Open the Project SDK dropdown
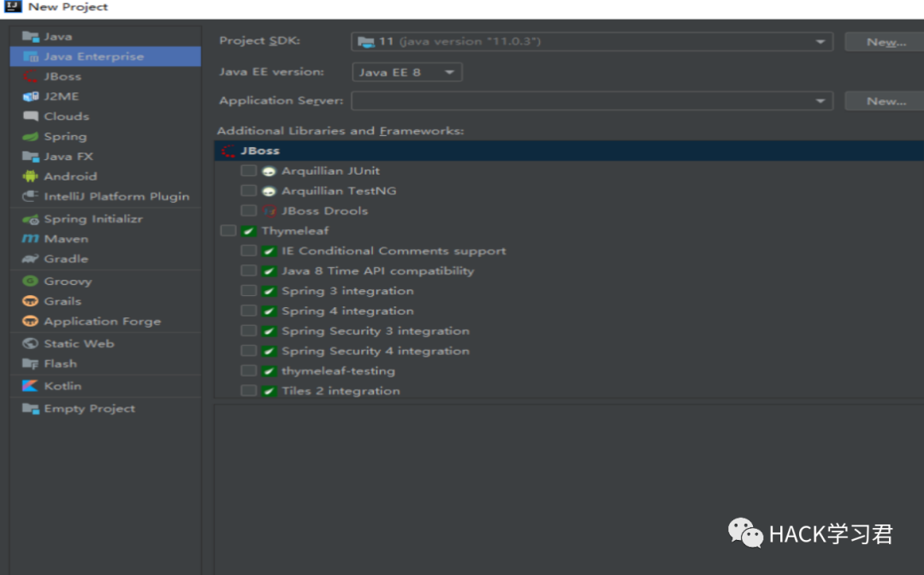The width and height of the screenshot is (924, 575). pyautogui.click(x=592, y=42)
